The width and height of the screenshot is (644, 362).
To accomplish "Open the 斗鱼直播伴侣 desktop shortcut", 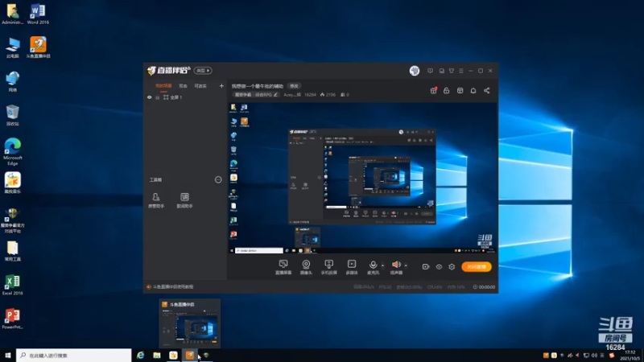I will coord(38,47).
